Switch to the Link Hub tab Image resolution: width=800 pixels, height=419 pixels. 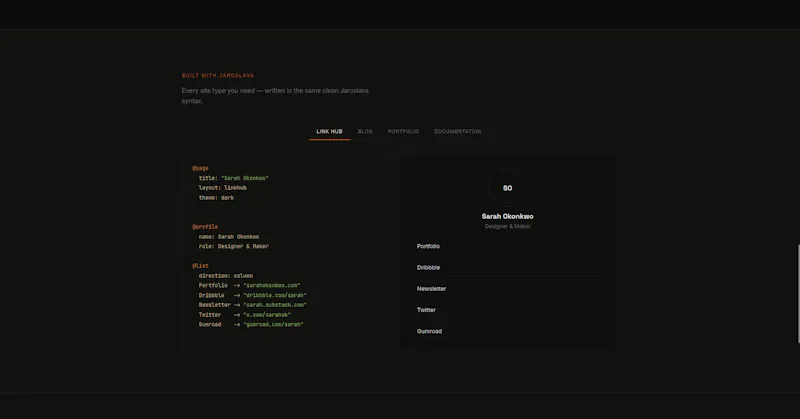tap(329, 131)
